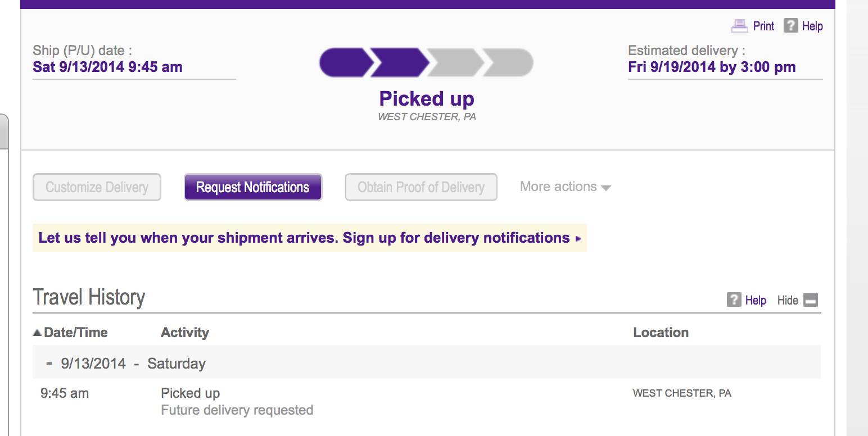The height and width of the screenshot is (436, 868).
Task: Hide the Travel History section
Action: click(x=797, y=300)
